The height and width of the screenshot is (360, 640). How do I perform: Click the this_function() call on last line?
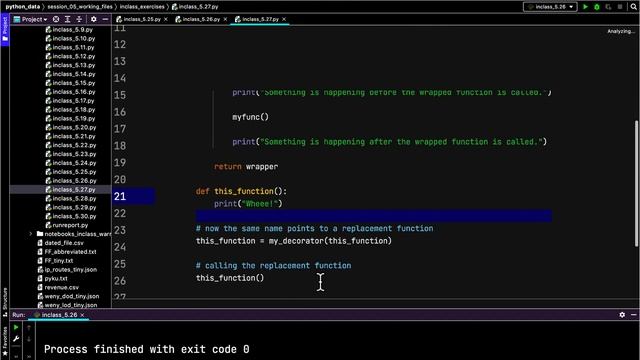tap(230, 278)
